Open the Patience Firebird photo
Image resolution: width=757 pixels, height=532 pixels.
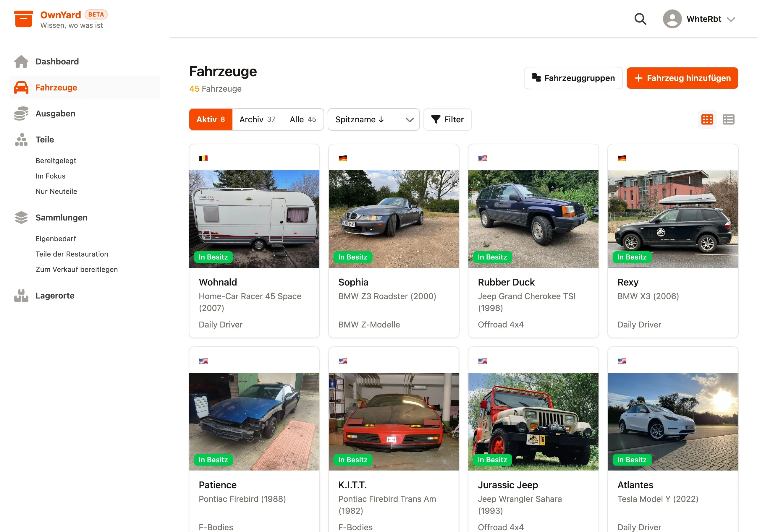pos(254,421)
